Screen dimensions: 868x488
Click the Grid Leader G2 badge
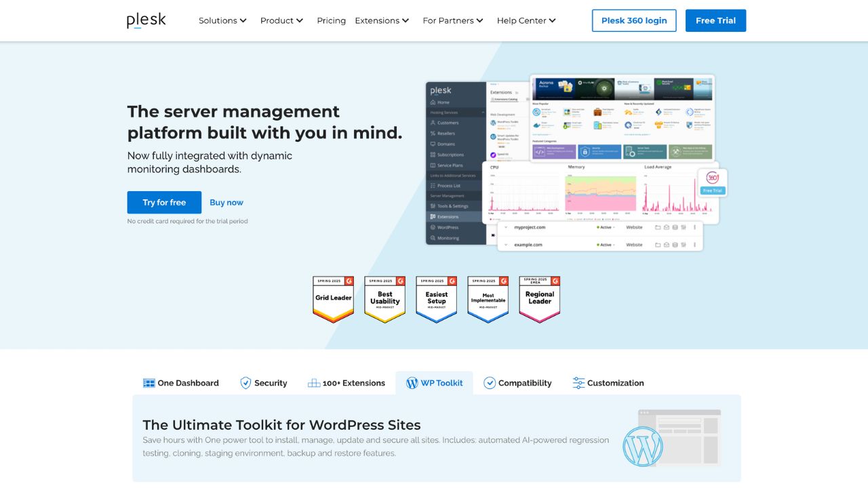[333, 299]
